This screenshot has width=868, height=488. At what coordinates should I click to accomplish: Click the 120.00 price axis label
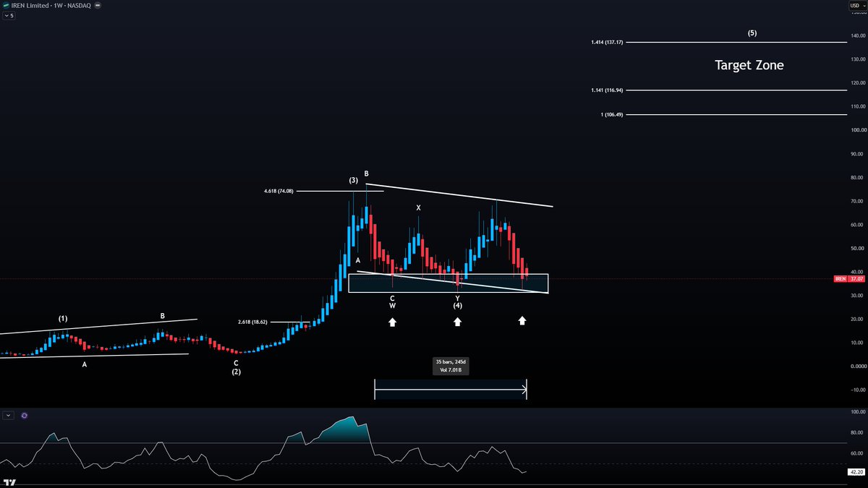point(858,82)
